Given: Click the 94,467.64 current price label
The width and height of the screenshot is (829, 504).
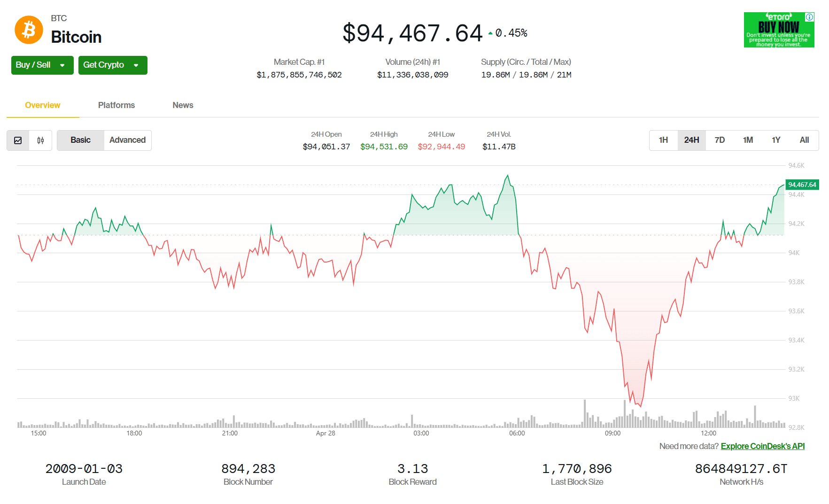Looking at the screenshot, I should point(802,185).
